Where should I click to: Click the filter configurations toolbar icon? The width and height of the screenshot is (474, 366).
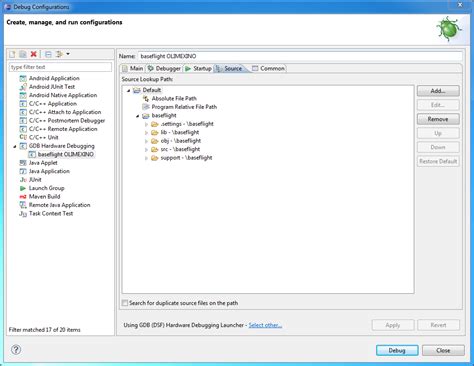click(x=59, y=54)
